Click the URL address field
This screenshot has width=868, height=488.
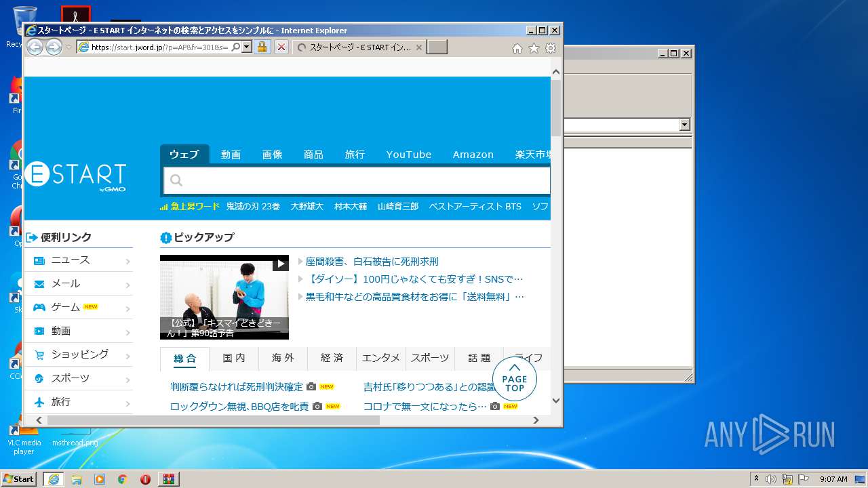click(160, 47)
